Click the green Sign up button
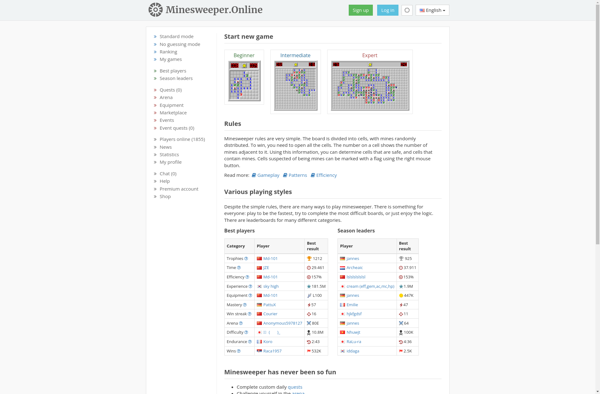 360,10
